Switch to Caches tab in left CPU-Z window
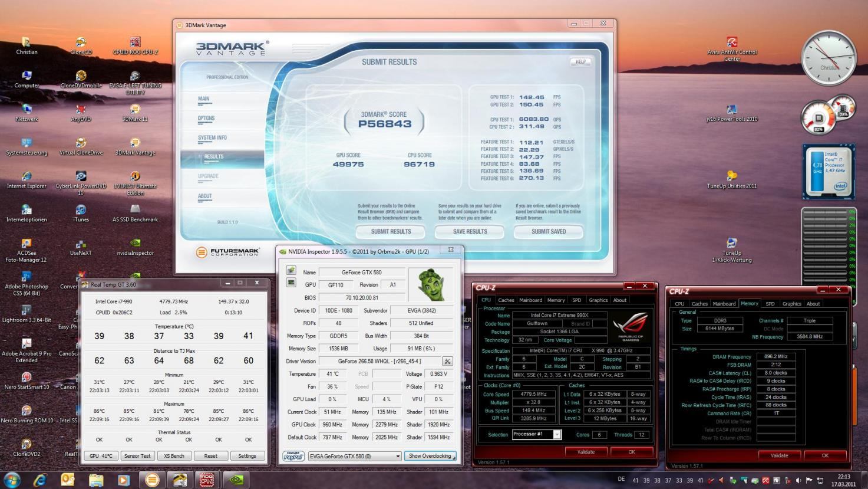 pyautogui.click(x=506, y=300)
